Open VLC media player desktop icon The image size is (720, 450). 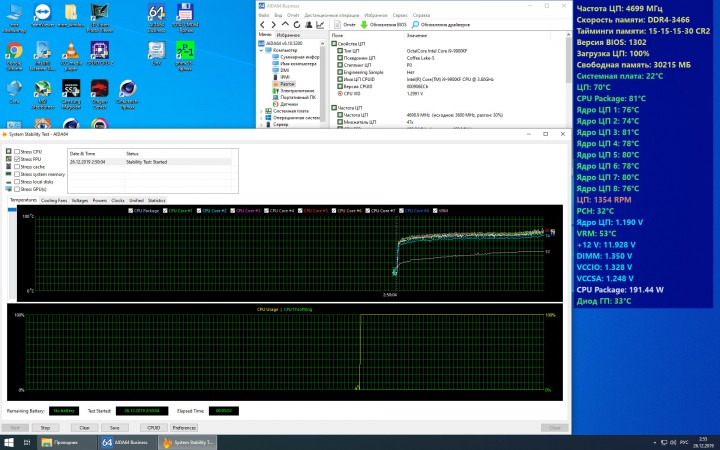[71, 56]
